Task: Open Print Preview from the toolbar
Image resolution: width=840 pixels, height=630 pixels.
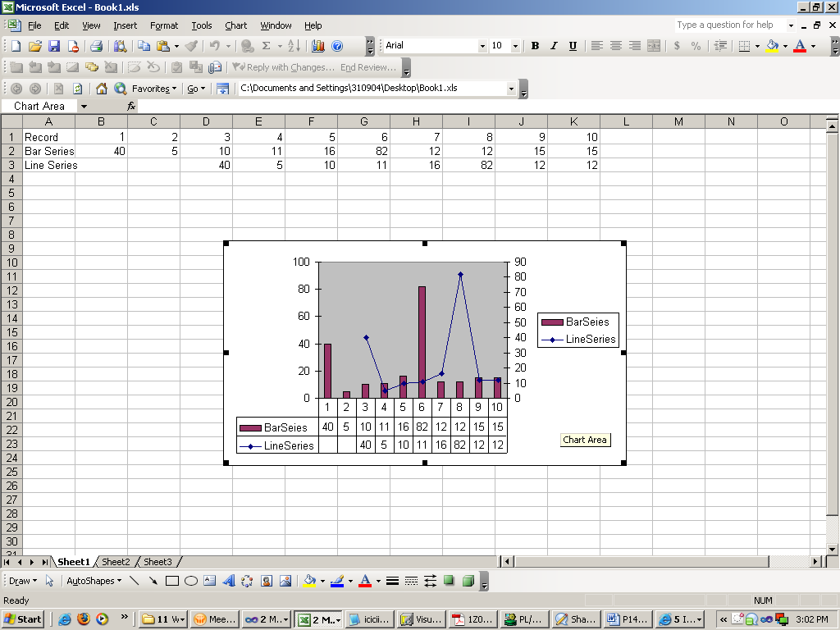Action: click(x=120, y=46)
